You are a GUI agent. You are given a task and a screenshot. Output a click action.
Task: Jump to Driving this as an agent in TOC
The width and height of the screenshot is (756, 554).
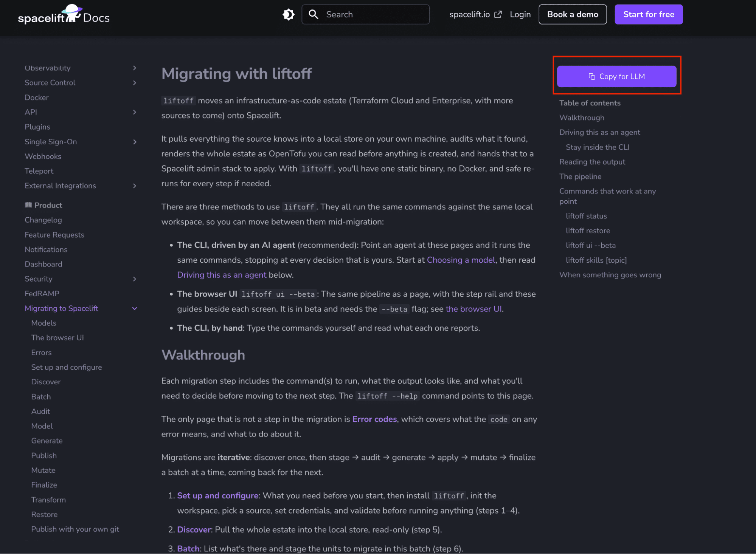[x=599, y=133]
